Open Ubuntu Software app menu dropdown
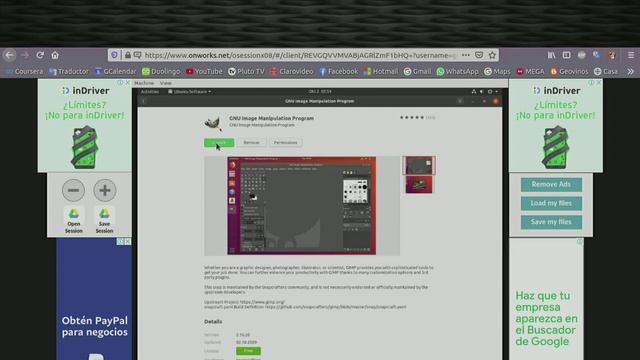 tap(190, 91)
